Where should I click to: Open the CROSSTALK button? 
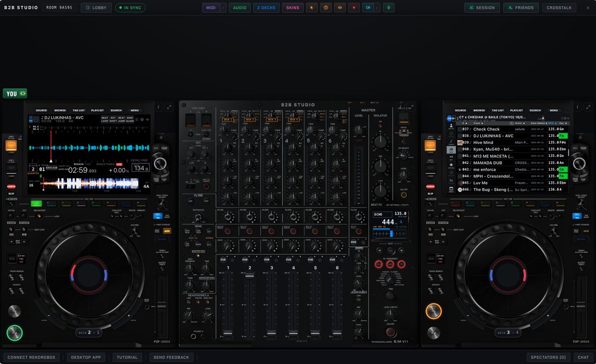pyautogui.click(x=559, y=7)
